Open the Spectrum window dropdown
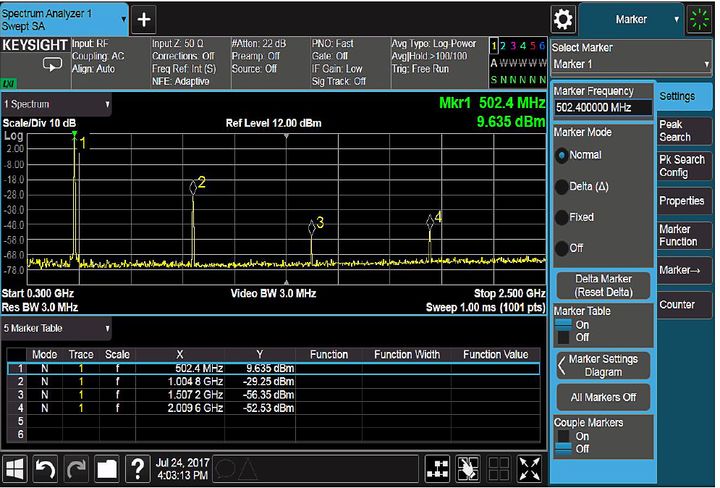 coord(57,104)
